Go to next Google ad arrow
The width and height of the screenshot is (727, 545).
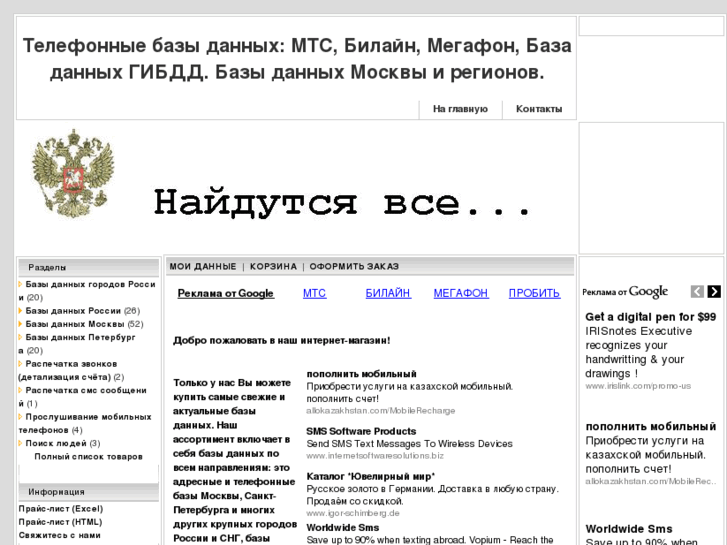tap(714, 291)
